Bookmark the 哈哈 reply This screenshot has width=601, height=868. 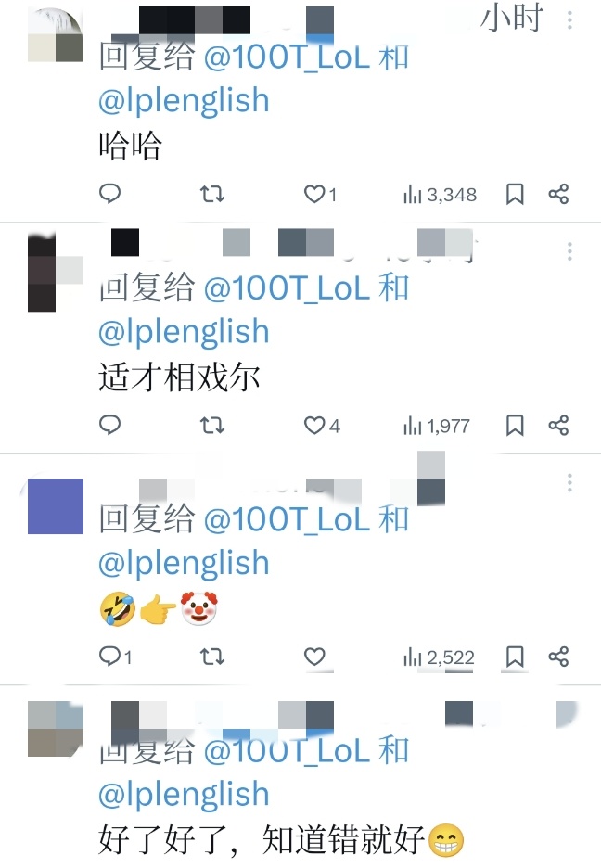pyautogui.click(x=515, y=195)
